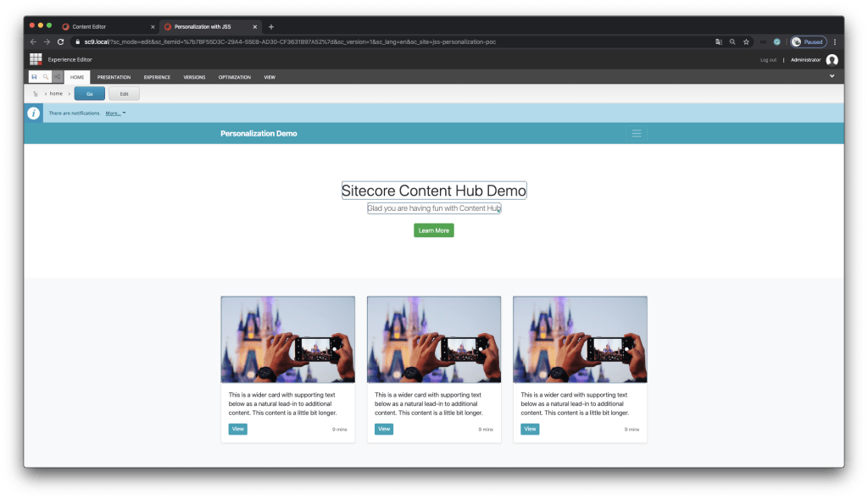Screen dimensions: 868x499
Task: Reload the page with the refresh icon
Action: coord(60,42)
